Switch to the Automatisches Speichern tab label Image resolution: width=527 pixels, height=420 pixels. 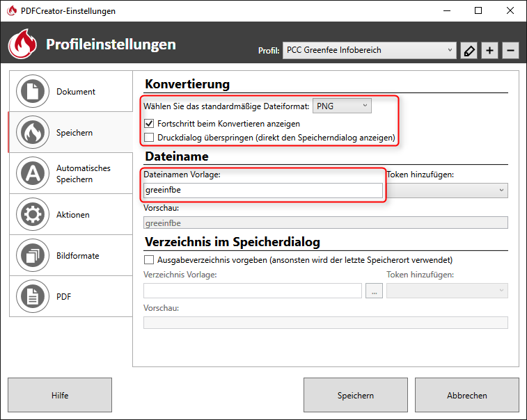(84, 174)
